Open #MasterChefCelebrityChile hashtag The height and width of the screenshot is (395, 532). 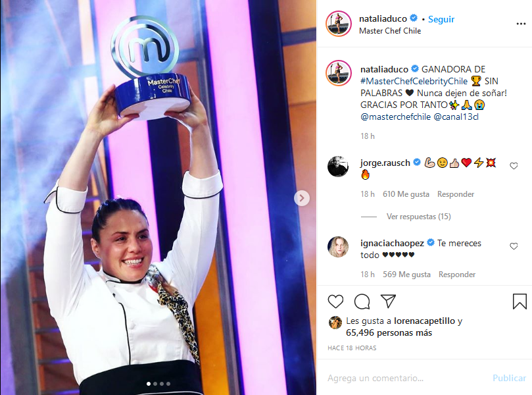coord(414,81)
